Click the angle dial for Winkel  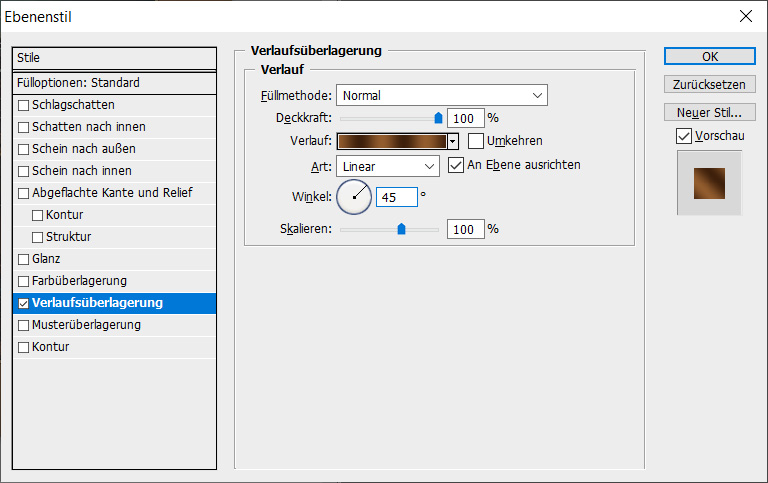(x=354, y=197)
